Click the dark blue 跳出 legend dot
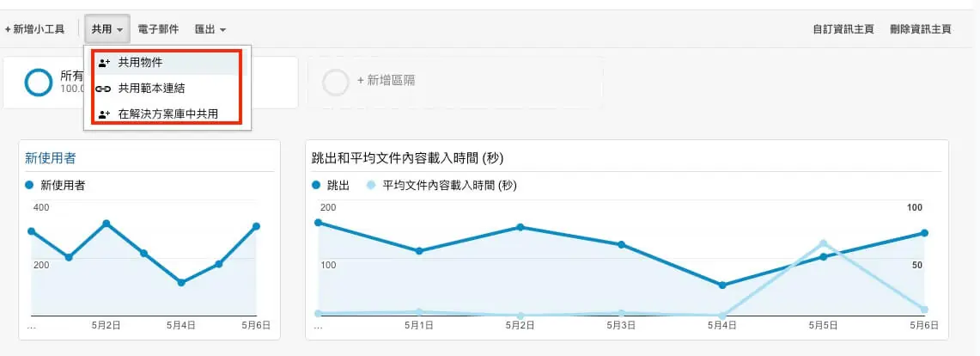 315,185
